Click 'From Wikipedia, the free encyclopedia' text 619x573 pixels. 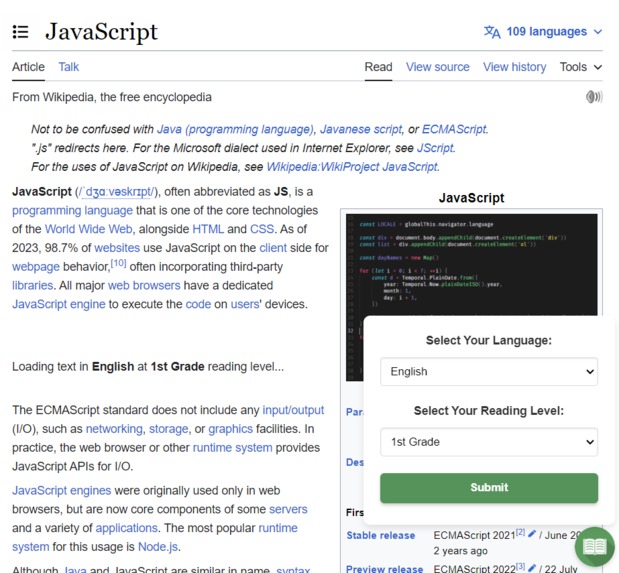click(112, 97)
